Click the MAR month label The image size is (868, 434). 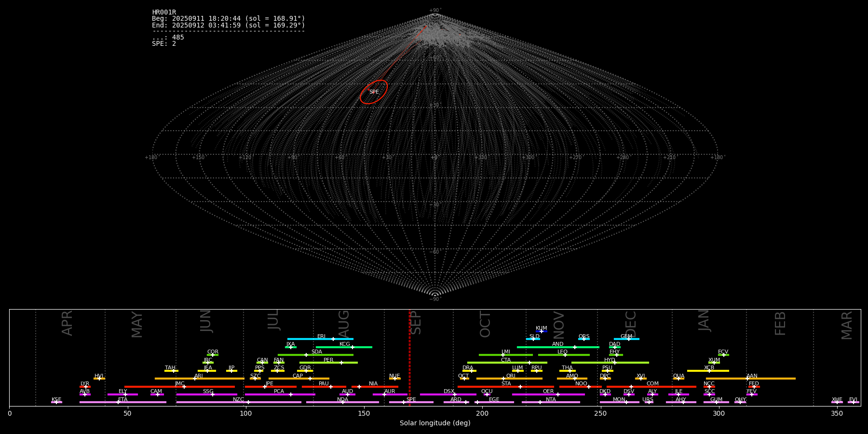coord(847,325)
